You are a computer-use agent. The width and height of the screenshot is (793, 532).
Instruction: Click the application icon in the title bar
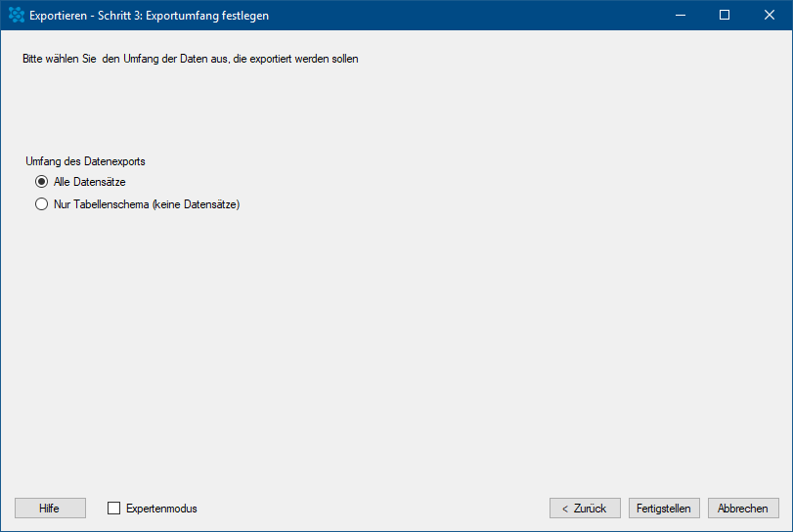coord(17,16)
